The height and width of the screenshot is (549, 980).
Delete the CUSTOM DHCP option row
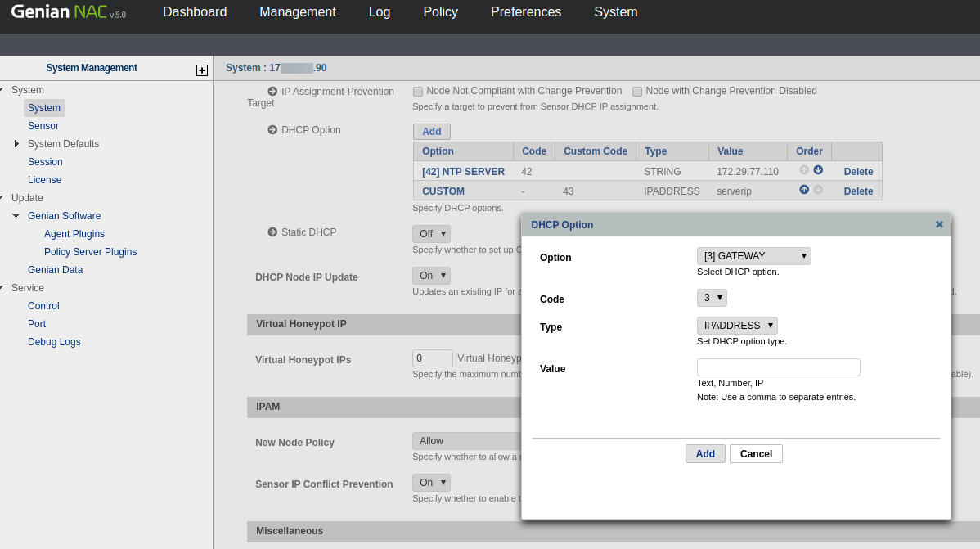[x=858, y=191]
